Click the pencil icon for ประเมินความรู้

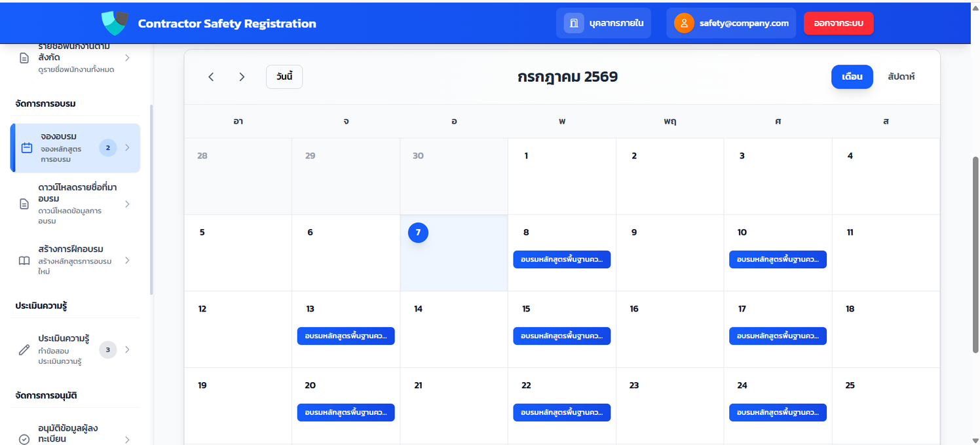[24, 350]
